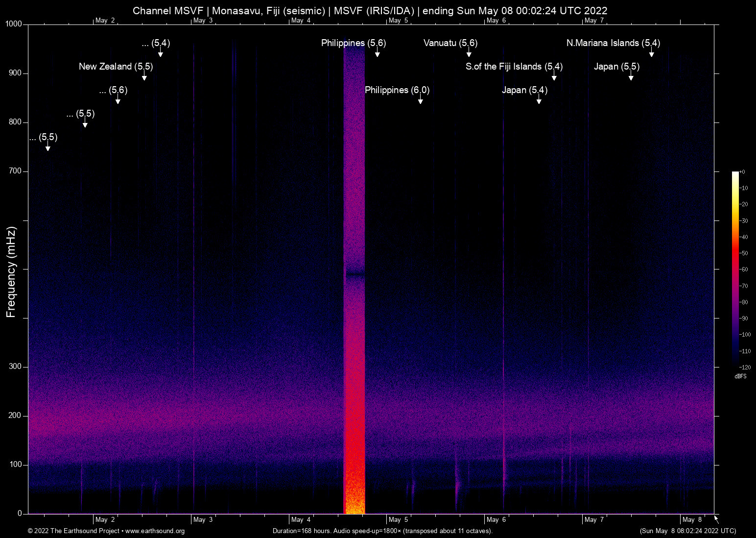
Task: Click the S.of the Fiji Islands (5.4) label
Action: 514,67
